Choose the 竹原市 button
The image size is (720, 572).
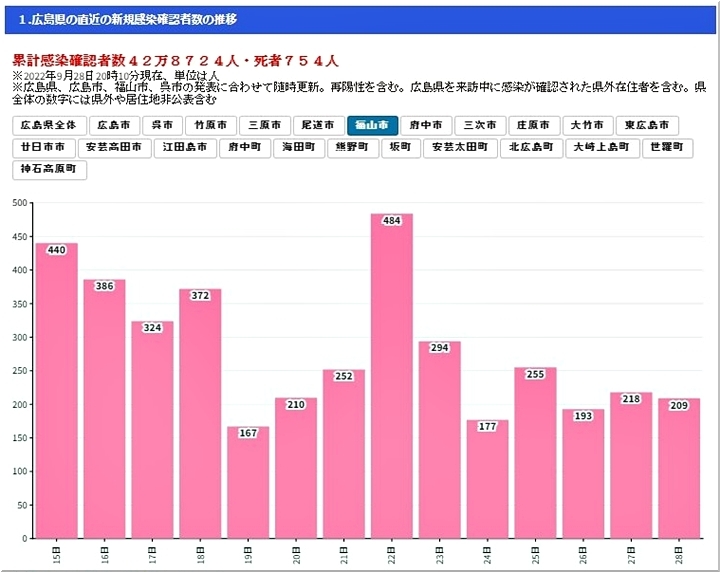tap(211, 126)
